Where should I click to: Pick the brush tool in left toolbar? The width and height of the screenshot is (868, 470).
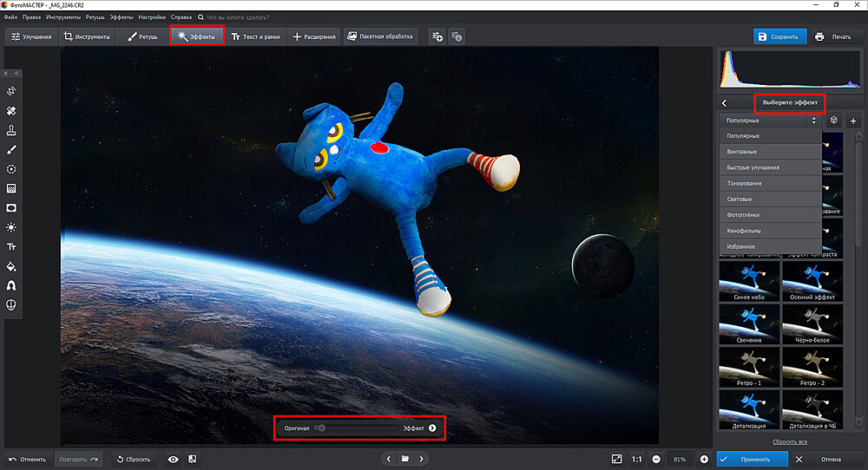12,150
